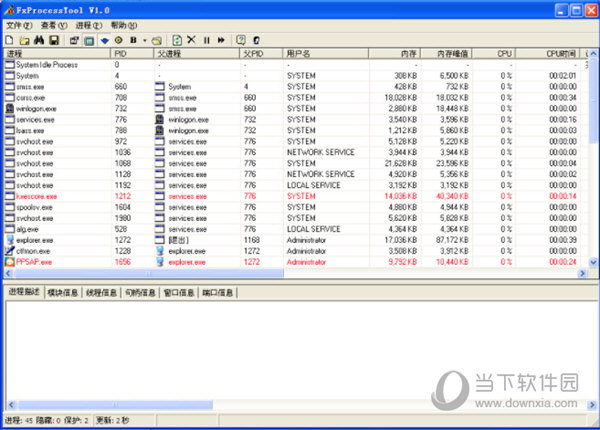Click the binoculars find icon
The image size is (600, 430).
click(39, 39)
